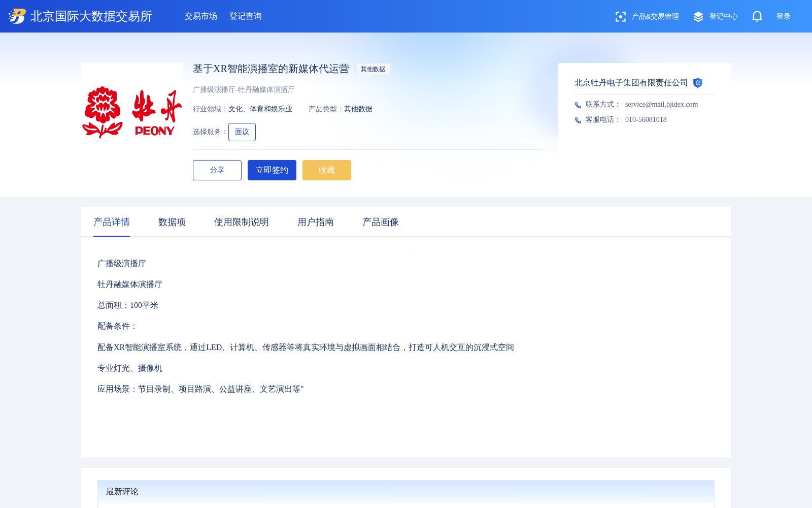The image size is (812, 508).
Task: Click the text 总面积：100平米
Action: 128,305
